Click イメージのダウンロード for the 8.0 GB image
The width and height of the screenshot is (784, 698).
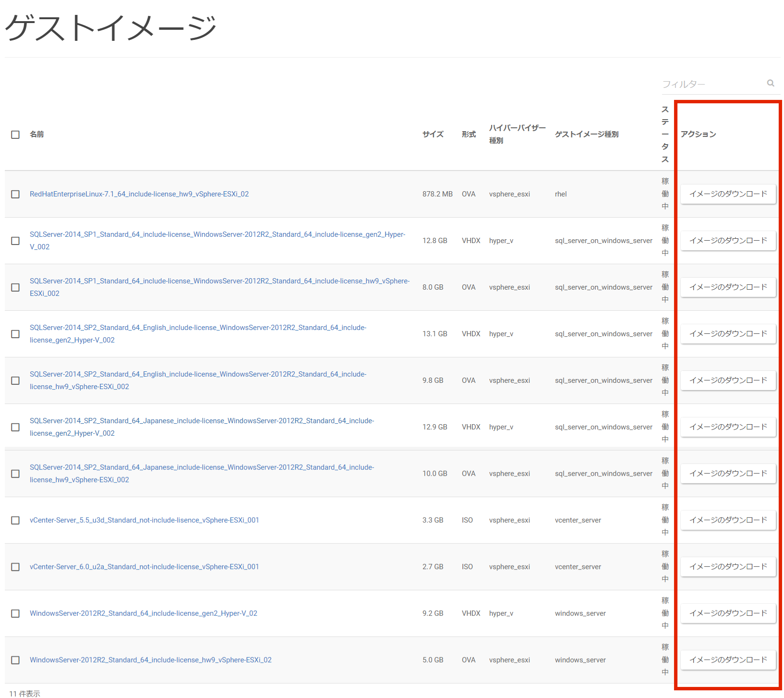pyautogui.click(x=728, y=287)
